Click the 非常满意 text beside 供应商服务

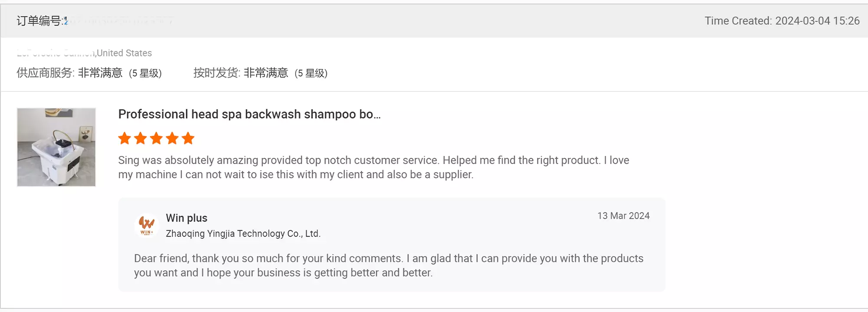(x=100, y=73)
